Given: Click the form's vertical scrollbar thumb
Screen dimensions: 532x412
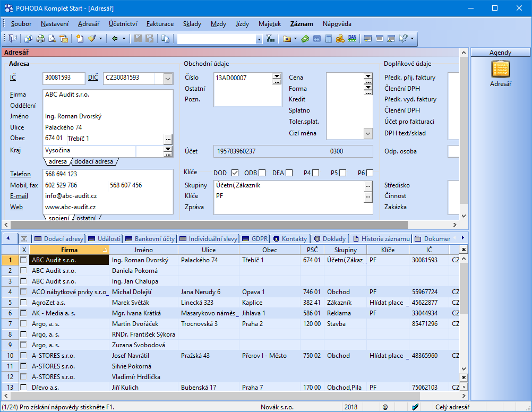Looking at the screenshot, I should click(x=464, y=131).
